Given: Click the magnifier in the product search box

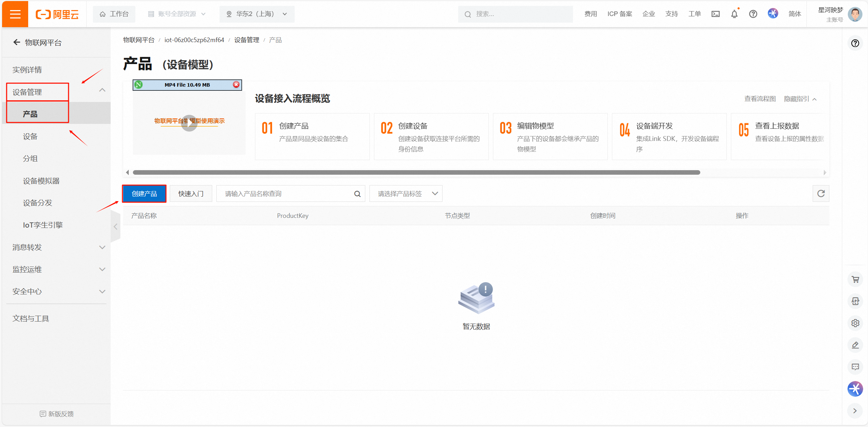Looking at the screenshot, I should 357,193.
